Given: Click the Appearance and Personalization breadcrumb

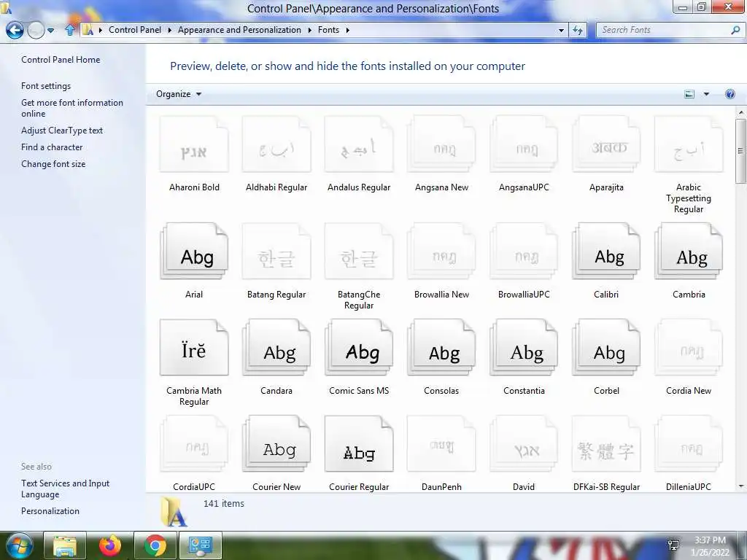Looking at the screenshot, I should pos(239,29).
